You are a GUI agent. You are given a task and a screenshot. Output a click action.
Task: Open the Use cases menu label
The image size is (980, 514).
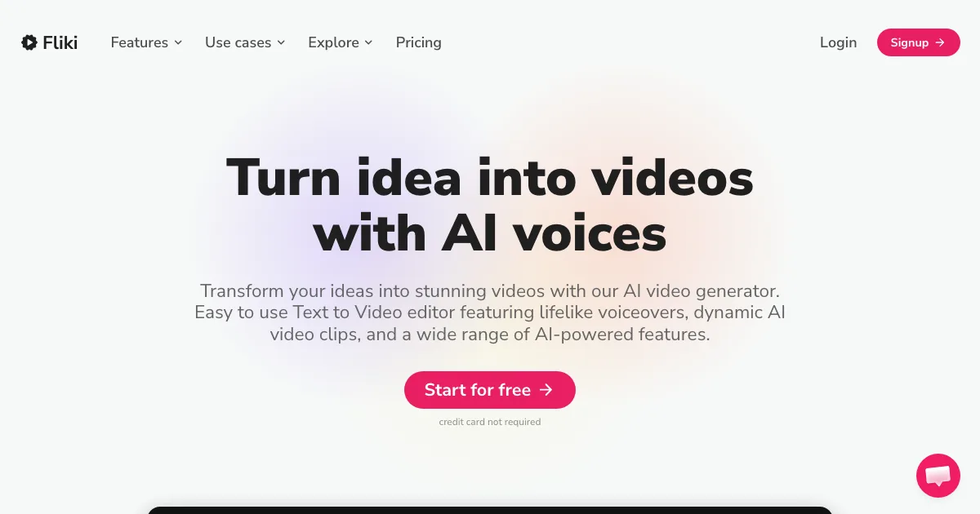238,42
